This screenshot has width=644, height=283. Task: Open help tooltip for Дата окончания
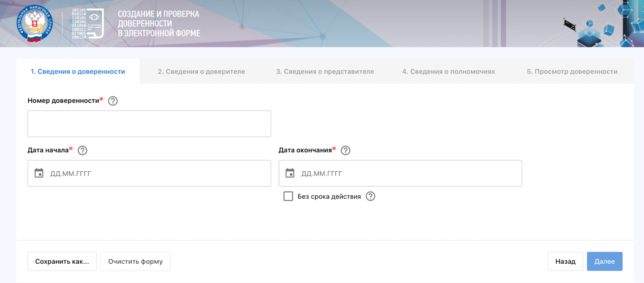click(x=345, y=150)
